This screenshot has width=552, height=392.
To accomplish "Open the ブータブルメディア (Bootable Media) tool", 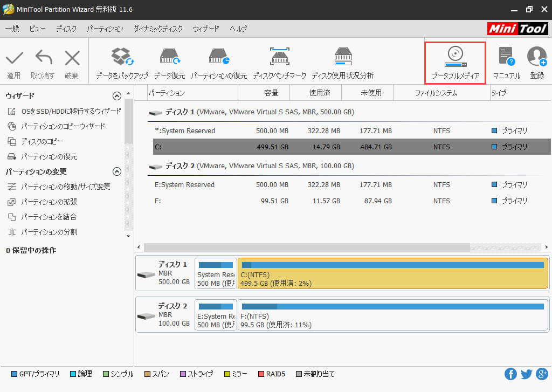I will (x=455, y=61).
